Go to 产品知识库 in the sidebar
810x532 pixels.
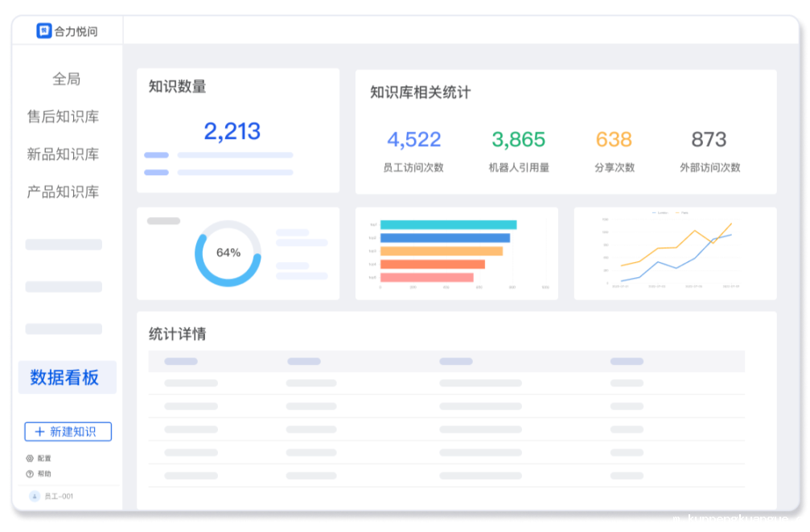pyautogui.click(x=63, y=192)
